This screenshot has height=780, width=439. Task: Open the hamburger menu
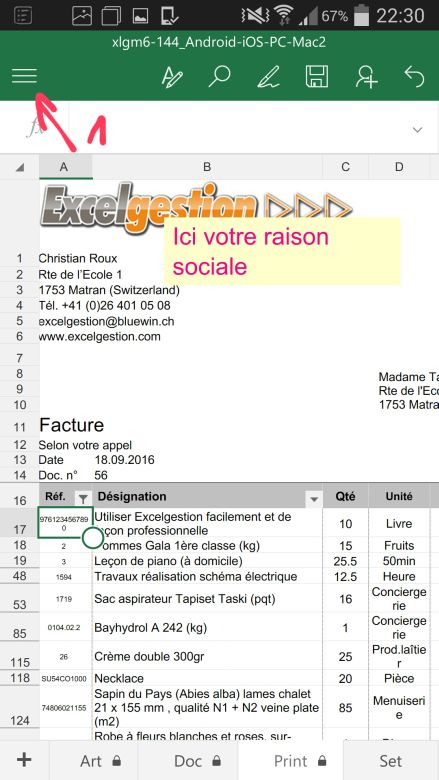tap(24, 76)
